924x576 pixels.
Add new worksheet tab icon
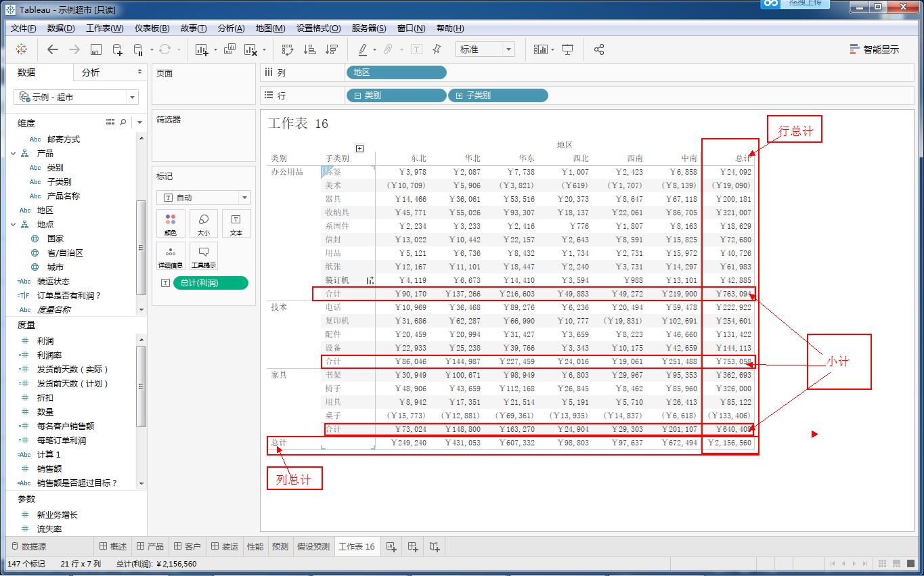tap(391, 546)
